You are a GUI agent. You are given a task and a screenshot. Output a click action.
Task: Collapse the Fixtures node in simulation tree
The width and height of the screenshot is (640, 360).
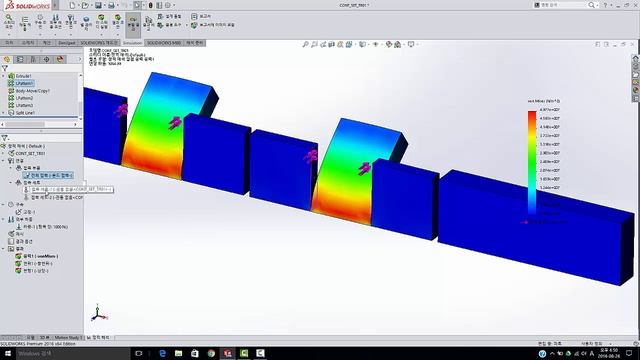pos(4,204)
